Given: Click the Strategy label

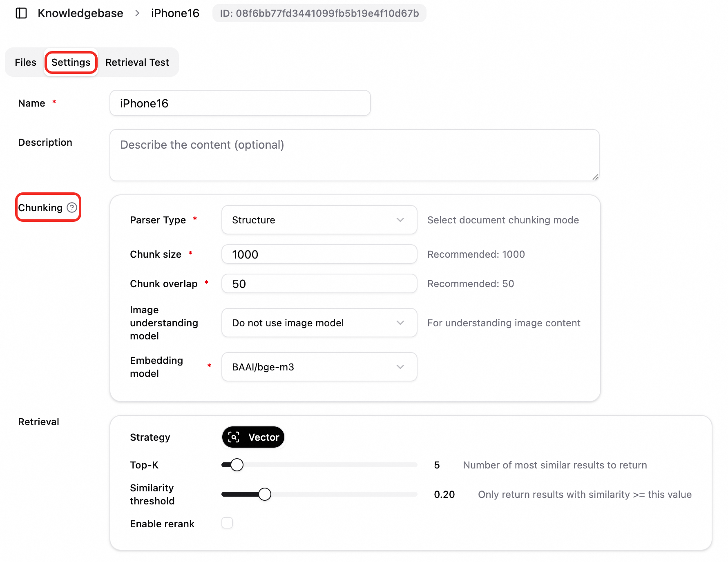Looking at the screenshot, I should click(x=150, y=437).
